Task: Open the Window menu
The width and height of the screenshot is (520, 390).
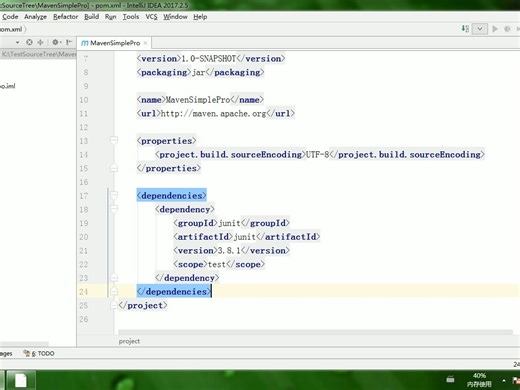Action: coord(175,17)
